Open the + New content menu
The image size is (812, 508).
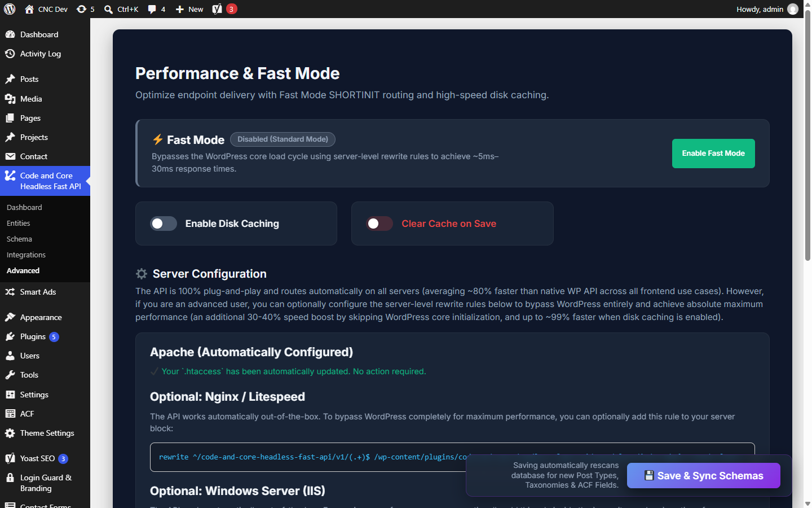pos(189,9)
